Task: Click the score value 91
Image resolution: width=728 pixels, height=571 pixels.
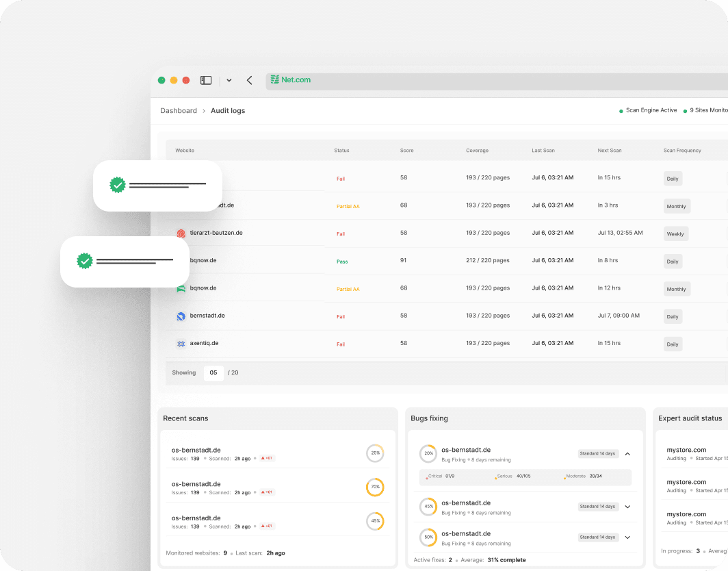Action: click(x=403, y=260)
